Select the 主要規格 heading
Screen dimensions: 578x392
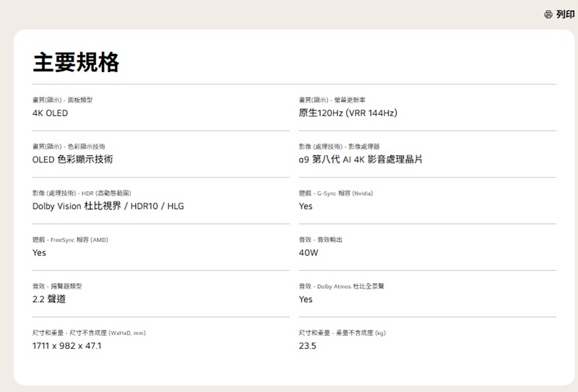pyautogui.click(x=76, y=63)
